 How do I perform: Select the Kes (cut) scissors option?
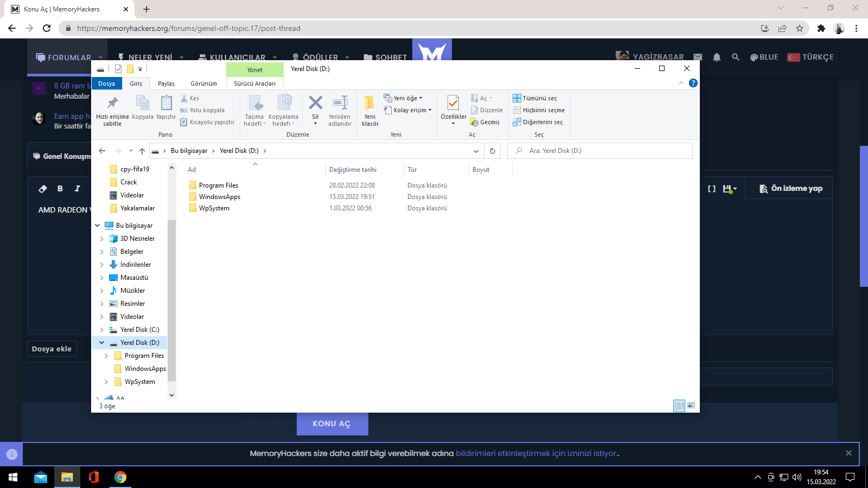[x=190, y=98]
